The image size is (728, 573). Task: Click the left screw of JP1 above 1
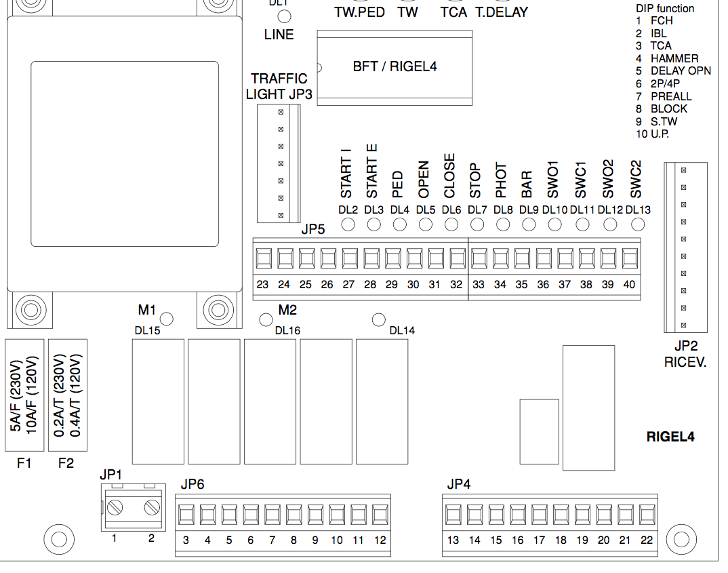coord(115,507)
